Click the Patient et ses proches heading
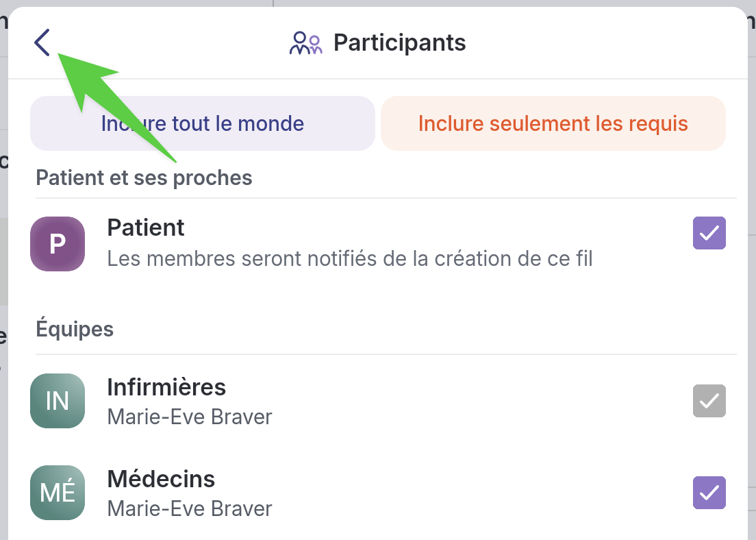This screenshot has width=756, height=540. coord(144,178)
